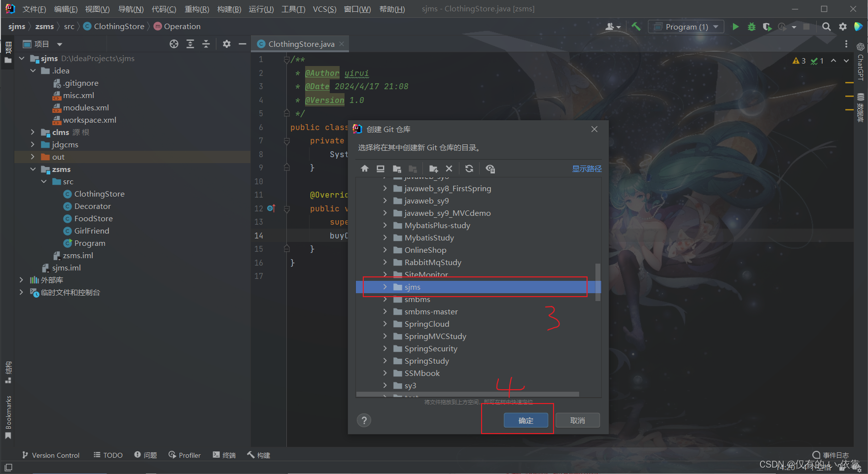Image resolution: width=868 pixels, height=474 pixels.
Task: Collapse all in project panel toolbar
Action: coord(206,44)
